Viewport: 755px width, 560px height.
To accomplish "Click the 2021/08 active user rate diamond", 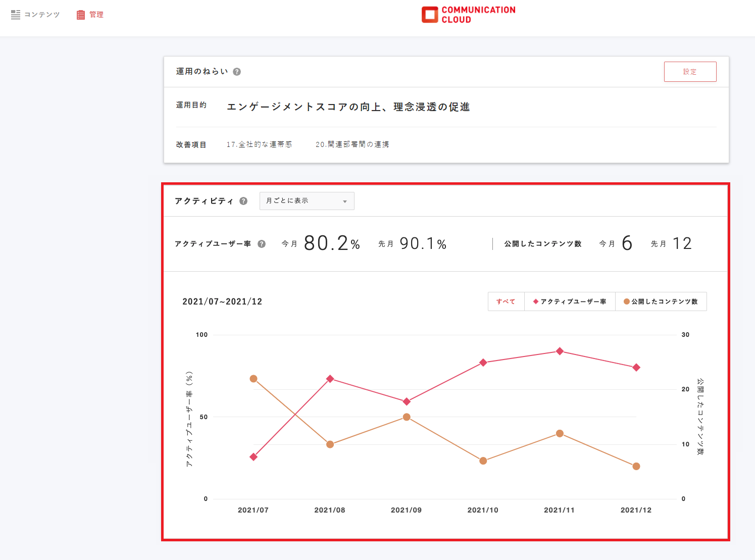I will 330,379.
